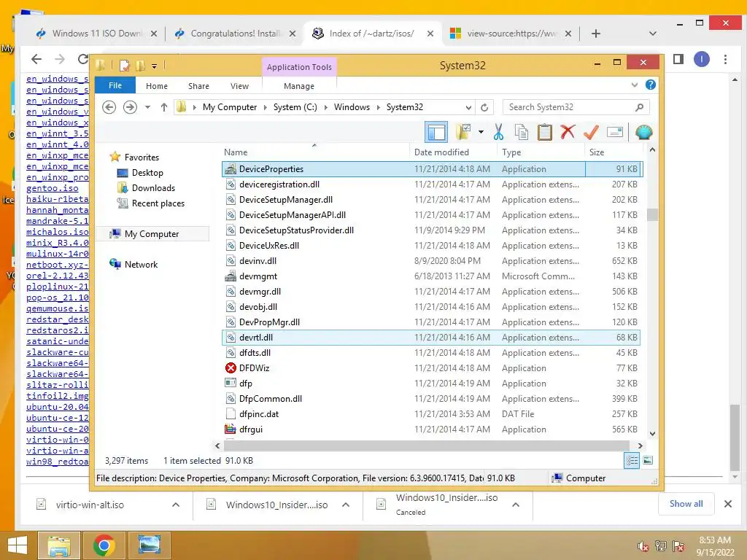
Task: Click the Classic Shell seashell icon
Action: click(643, 132)
